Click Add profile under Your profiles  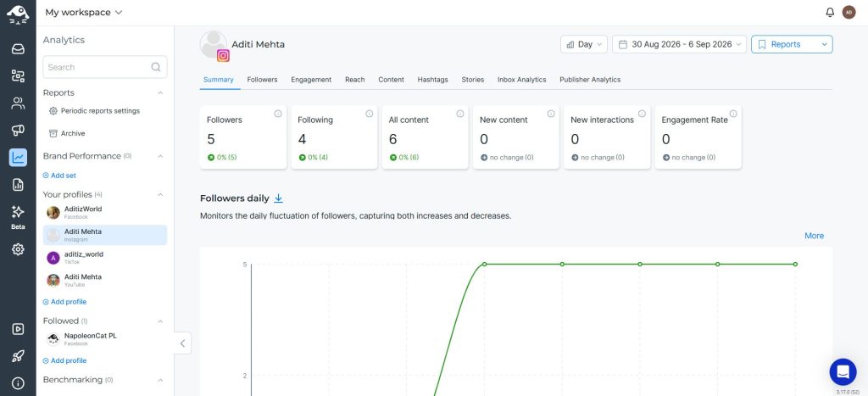click(x=64, y=302)
